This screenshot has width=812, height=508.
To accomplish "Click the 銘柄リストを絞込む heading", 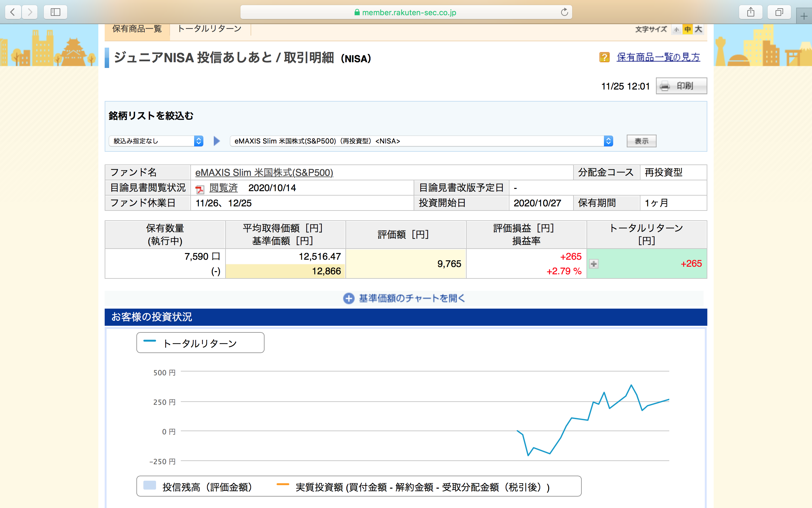I will pyautogui.click(x=151, y=116).
